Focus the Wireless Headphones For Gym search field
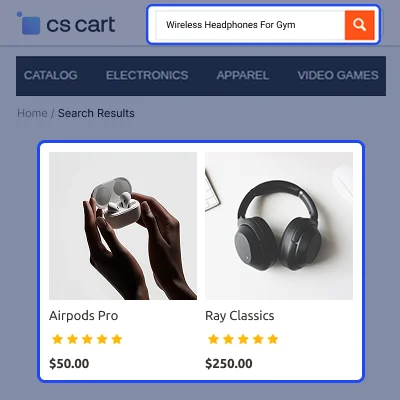Image resolution: width=400 pixels, height=400 pixels. (x=250, y=25)
